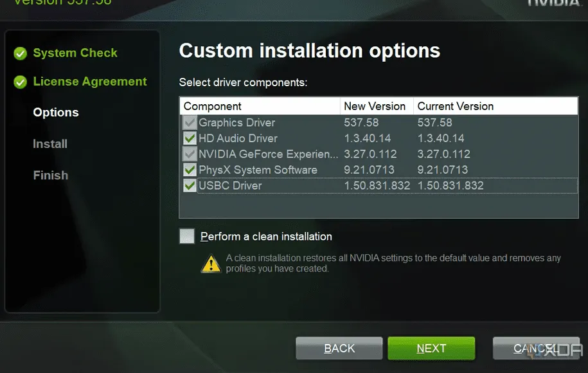Click the Current Version column header
Screen dimensions: 588x373
[x=456, y=106]
